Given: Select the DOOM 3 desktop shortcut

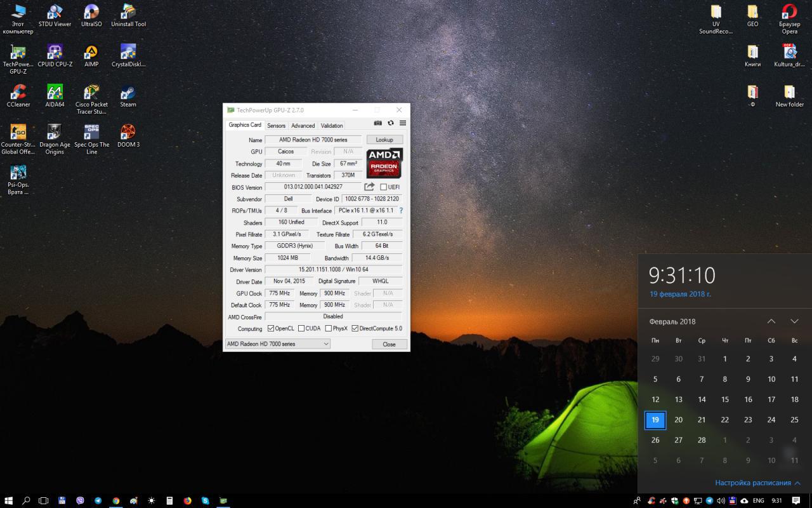Looking at the screenshot, I should [x=128, y=132].
